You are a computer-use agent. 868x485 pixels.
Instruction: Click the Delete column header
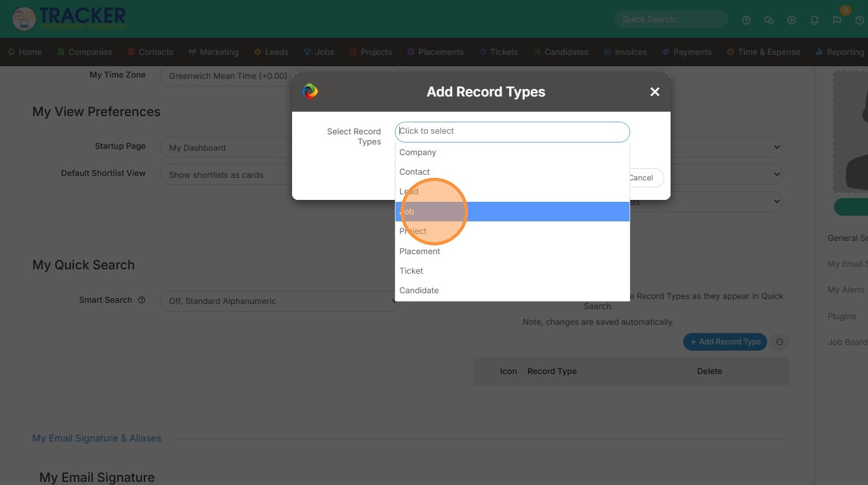point(710,371)
